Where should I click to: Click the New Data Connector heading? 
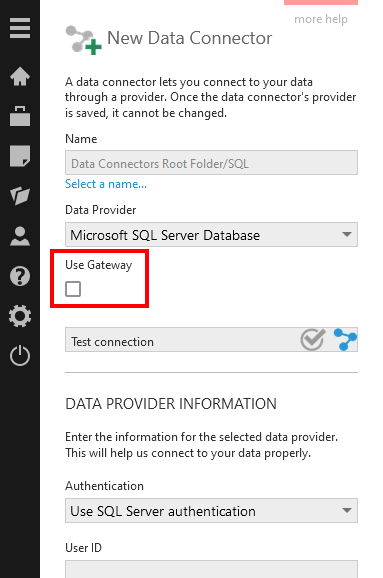(189, 38)
